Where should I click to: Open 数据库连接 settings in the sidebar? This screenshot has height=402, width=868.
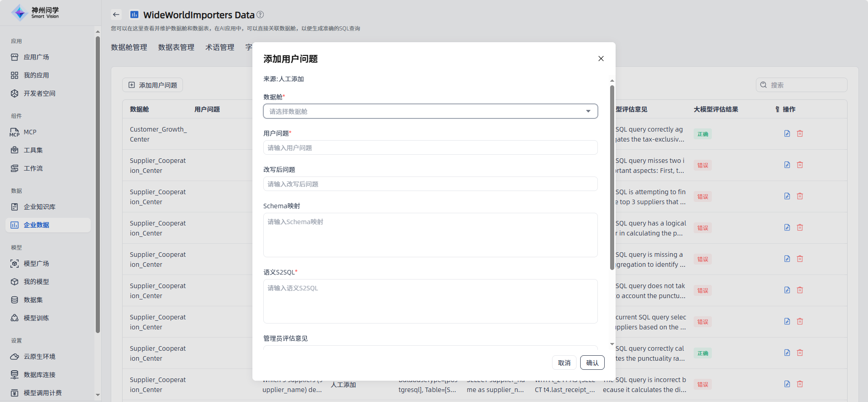coord(39,375)
